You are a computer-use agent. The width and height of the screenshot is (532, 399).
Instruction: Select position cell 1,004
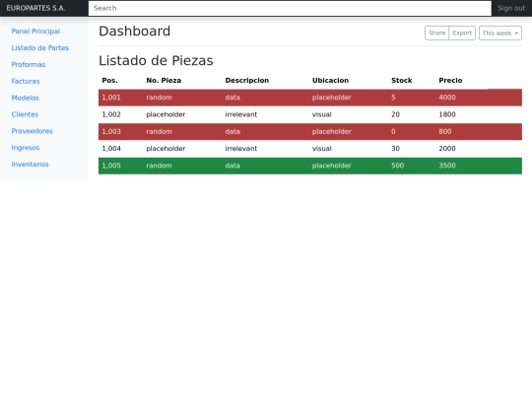click(111, 148)
